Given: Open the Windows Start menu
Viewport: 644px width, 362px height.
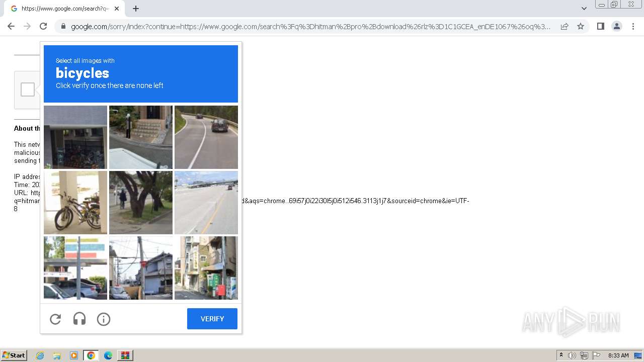Looking at the screenshot, I should (x=14, y=355).
